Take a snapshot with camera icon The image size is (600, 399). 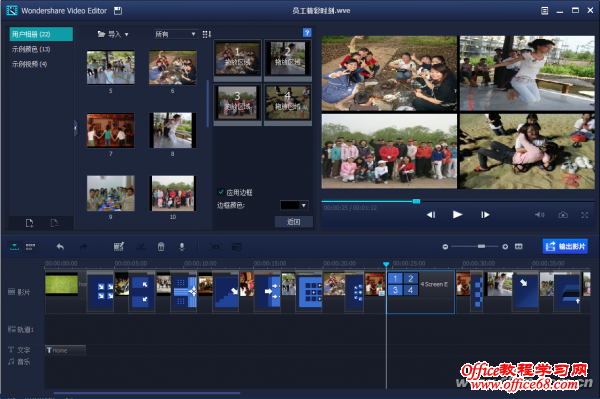pos(563,215)
